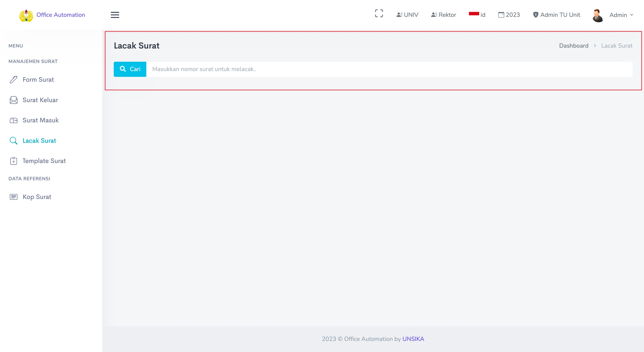Click the Admin TU Unit shield
Screen dimensions: 644x352
536,15
